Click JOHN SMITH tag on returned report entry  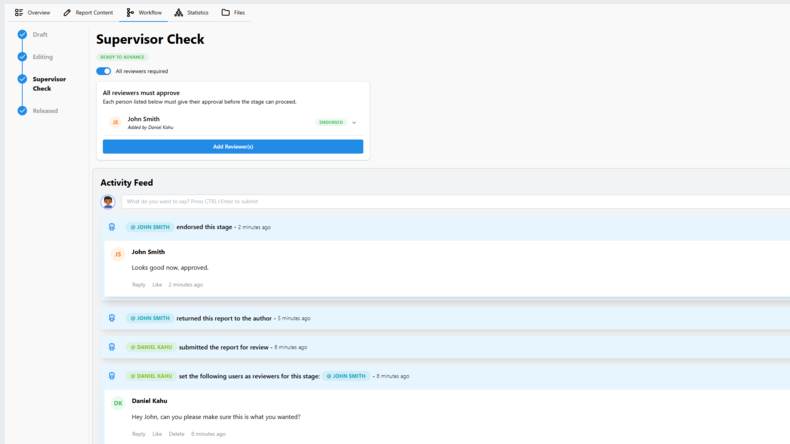(x=150, y=319)
